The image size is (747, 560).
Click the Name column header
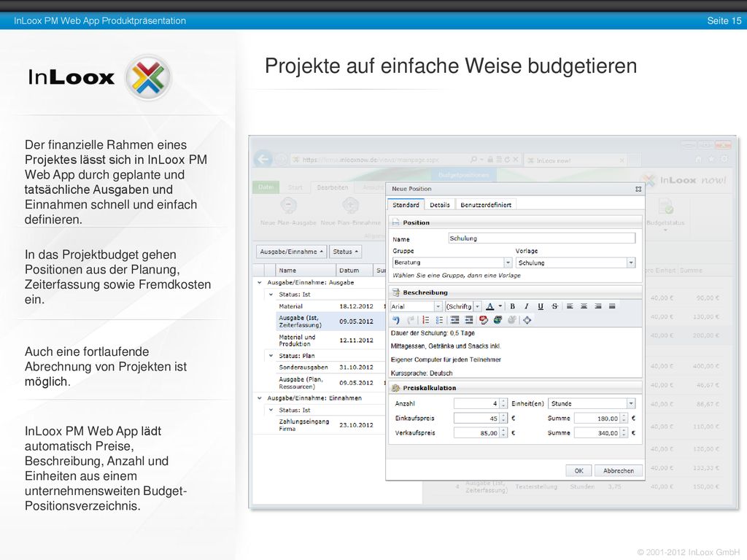(304, 270)
